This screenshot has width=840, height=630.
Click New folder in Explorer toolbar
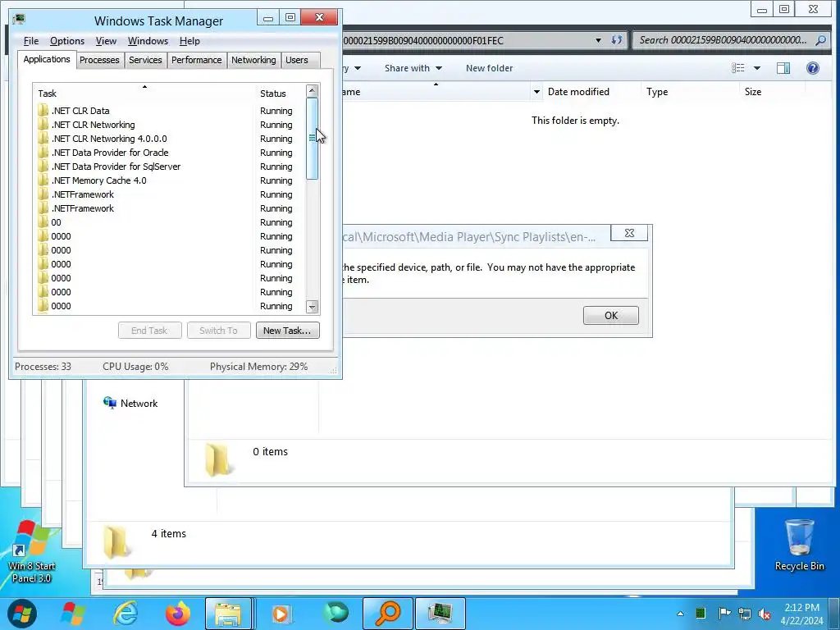coord(489,68)
